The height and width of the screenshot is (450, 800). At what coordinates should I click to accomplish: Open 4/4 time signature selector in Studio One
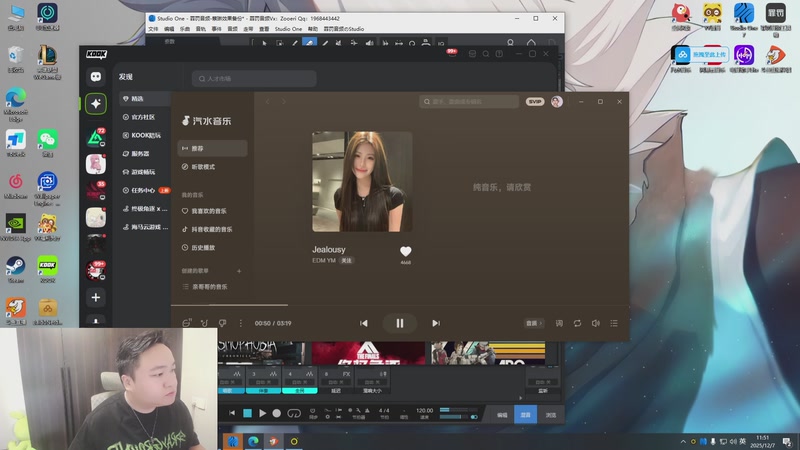384,410
